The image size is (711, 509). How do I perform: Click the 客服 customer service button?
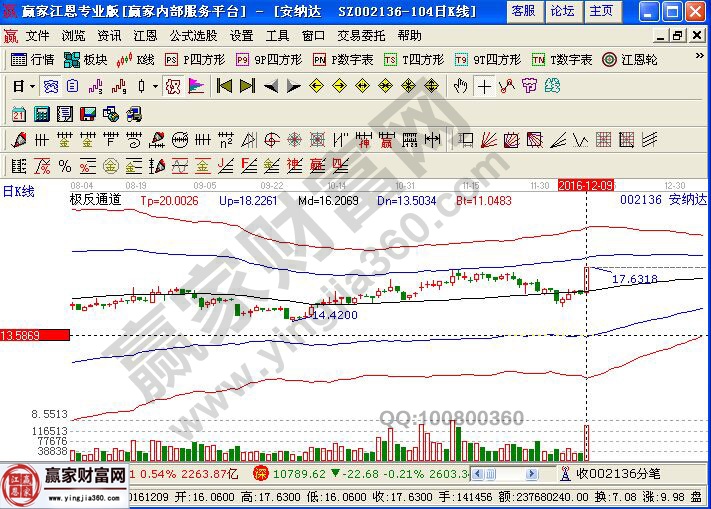click(x=523, y=11)
